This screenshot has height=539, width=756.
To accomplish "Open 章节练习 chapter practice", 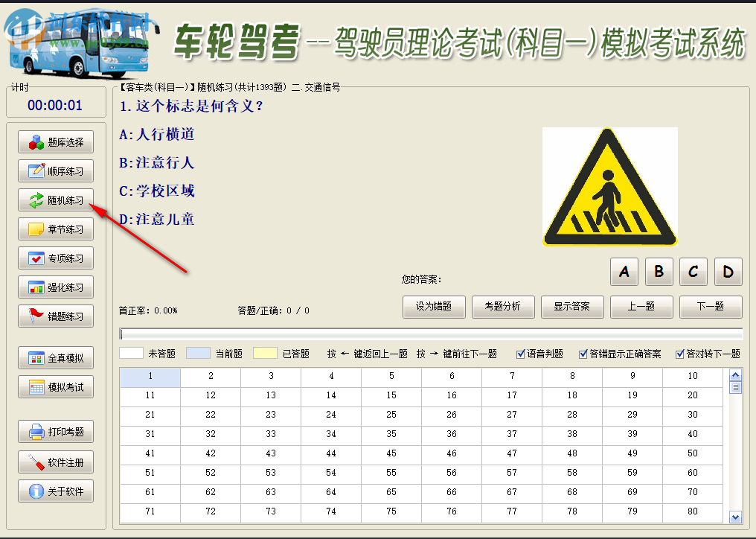I will click(x=56, y=229).
